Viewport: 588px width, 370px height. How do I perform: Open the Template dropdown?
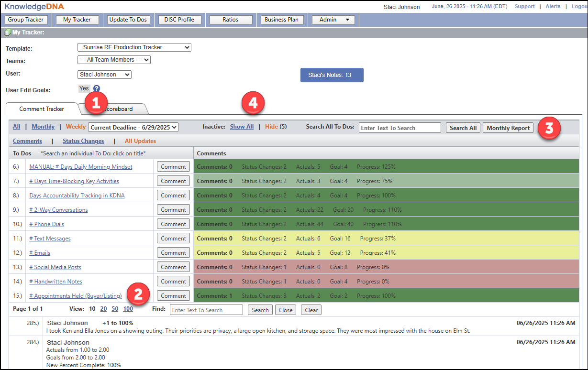[x=134, y=47]
